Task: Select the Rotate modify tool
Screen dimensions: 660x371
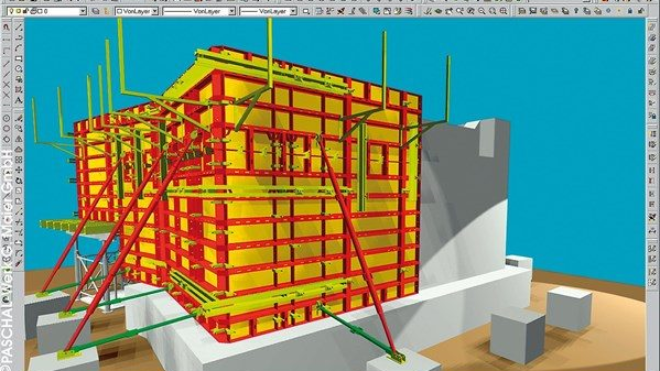Action: click(x=19, y=181)
